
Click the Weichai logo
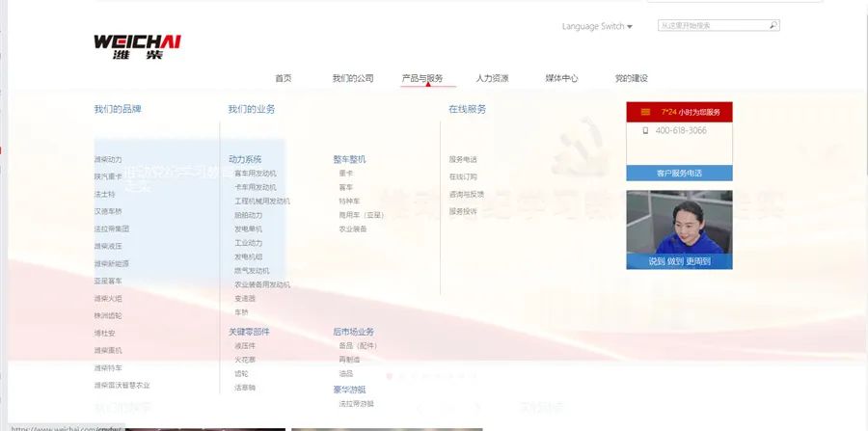coord(137,47)
